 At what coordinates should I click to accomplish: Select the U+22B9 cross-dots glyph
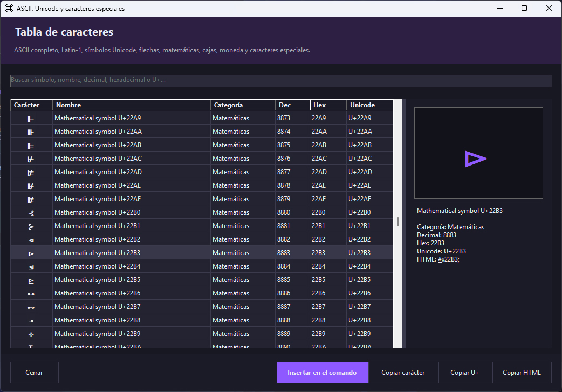(x=31, y=334)
